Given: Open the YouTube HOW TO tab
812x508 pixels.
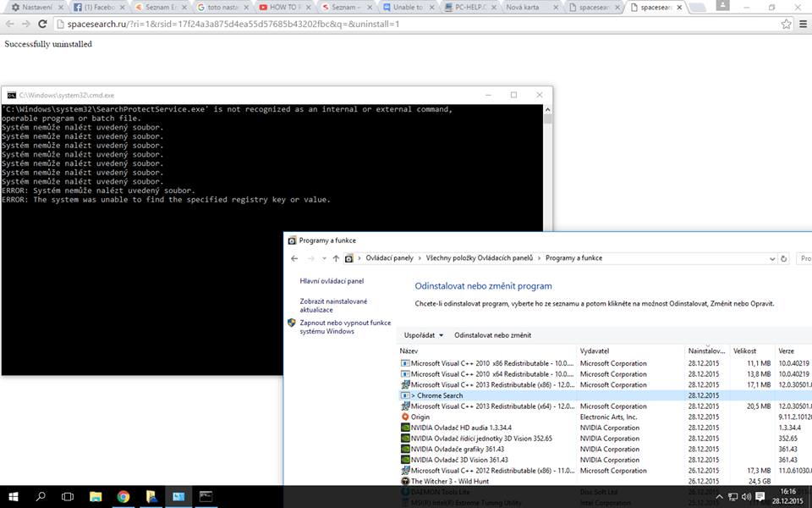Looking at the screenshot, I should pos(284,8).
